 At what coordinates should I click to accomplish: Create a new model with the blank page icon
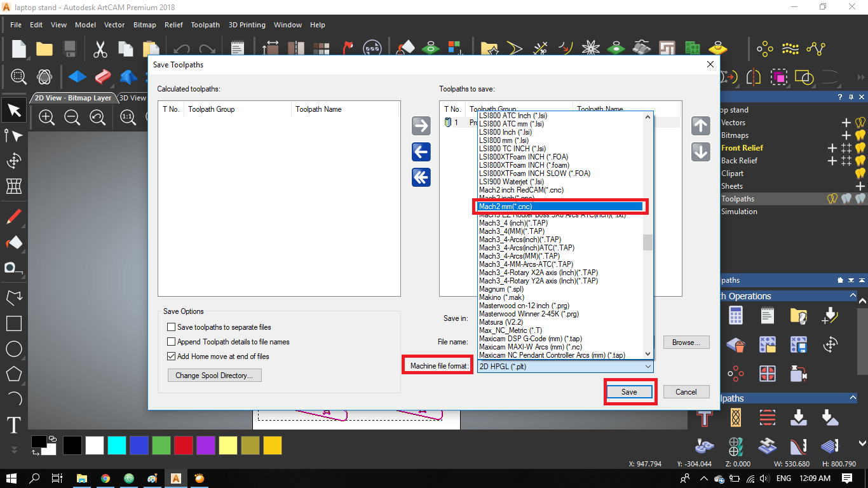tap(19, 49)
